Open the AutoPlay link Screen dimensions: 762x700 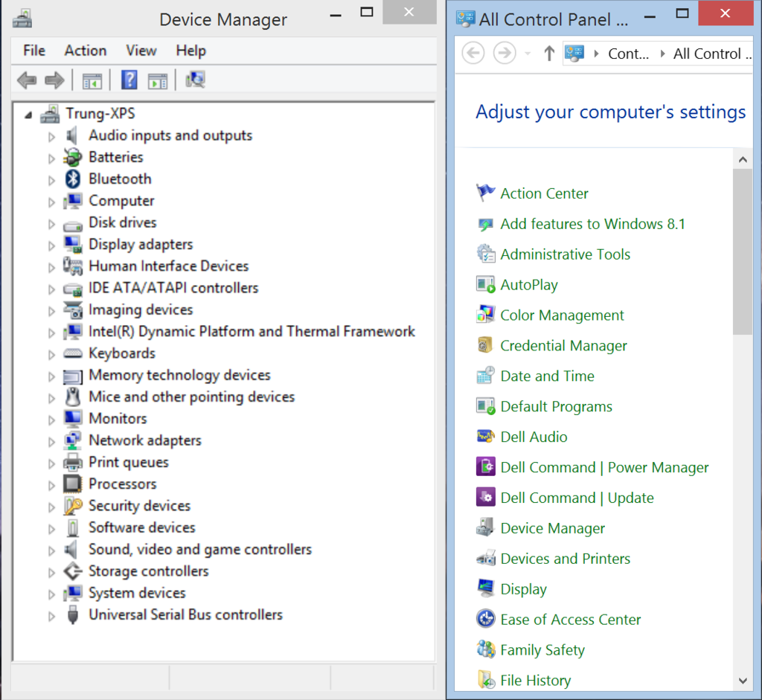(x=529, y=285)
